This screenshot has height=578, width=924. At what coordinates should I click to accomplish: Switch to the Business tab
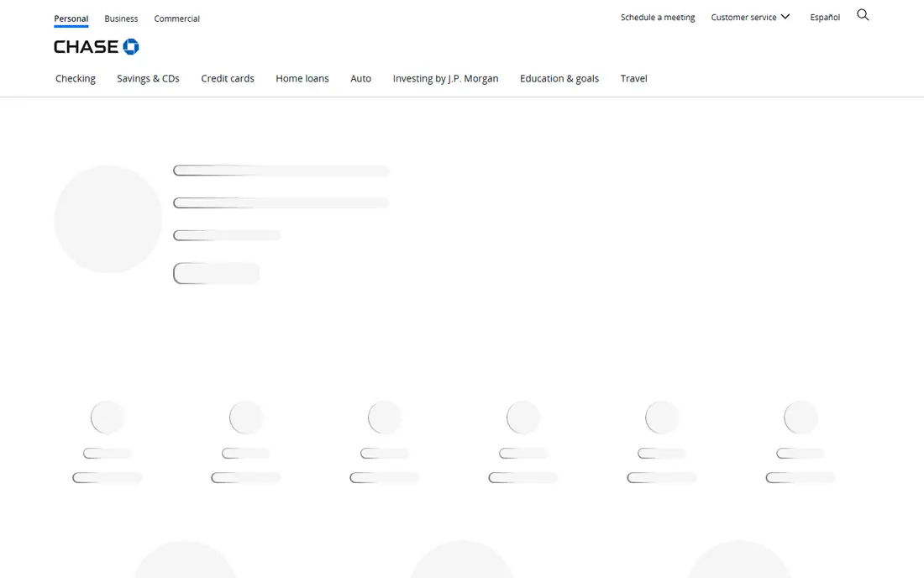click(x=121, y=18)
